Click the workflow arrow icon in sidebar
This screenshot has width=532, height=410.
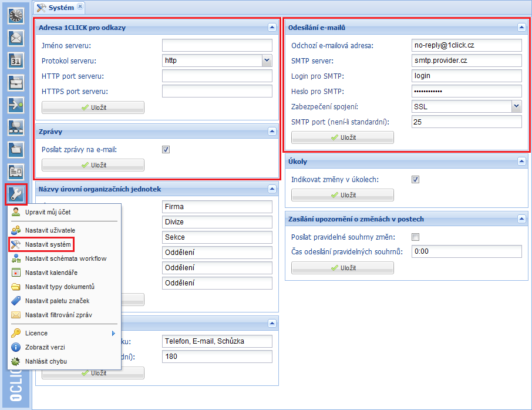tap(15, 105)
